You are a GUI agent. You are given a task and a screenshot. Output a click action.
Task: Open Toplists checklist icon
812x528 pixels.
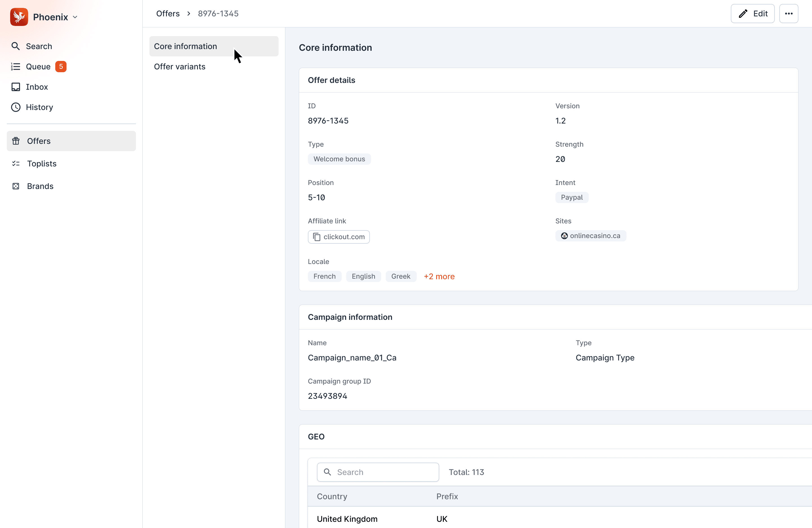[x=16, y=164]
